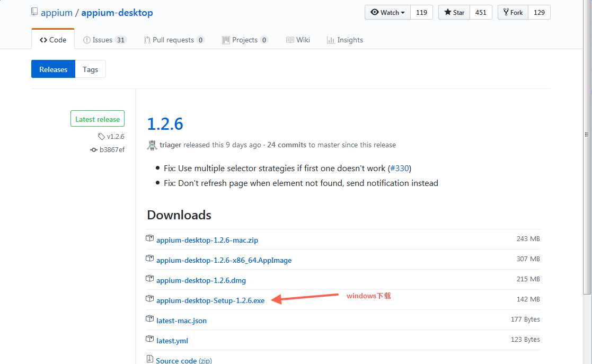Click the Projects tab board icon
Viewport: 592px width, 364px height.
pyautogui.click(x=226, y=40)
